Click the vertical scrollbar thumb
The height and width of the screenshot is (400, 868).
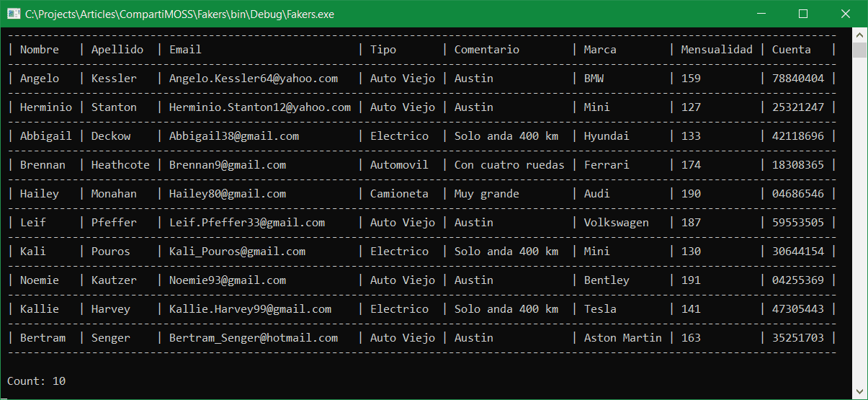click(x=859, y=50)
